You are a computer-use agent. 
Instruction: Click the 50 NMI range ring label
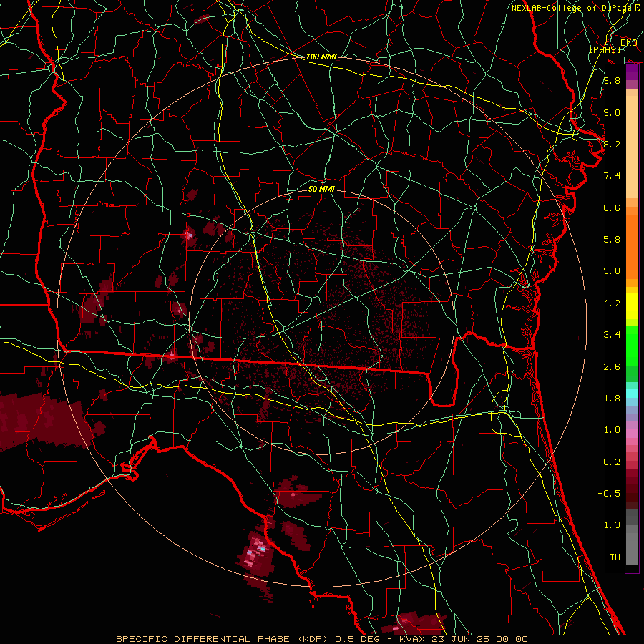pyautogui.click(x=321, y=189)
